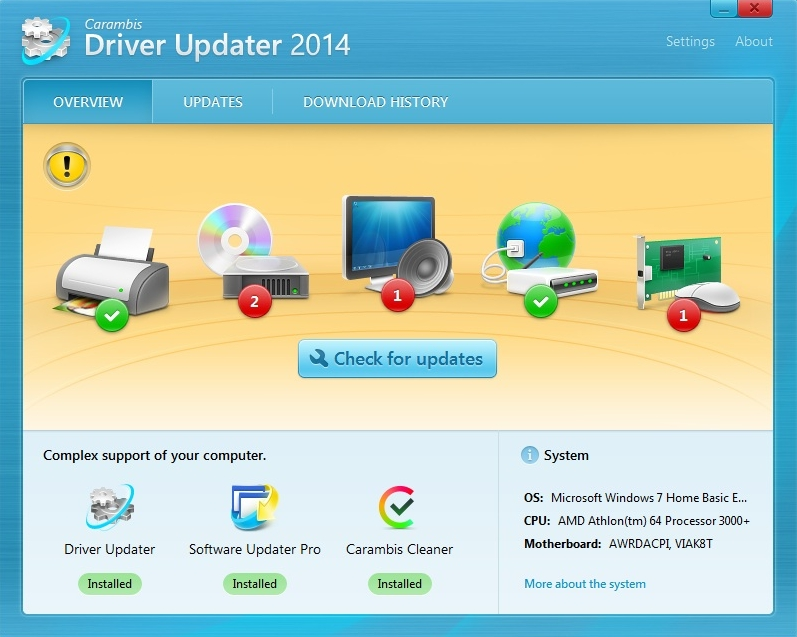Viewport: 797px width, 637px height.
Task: Select the disc and hard drive icon
Action: (253, 252)
